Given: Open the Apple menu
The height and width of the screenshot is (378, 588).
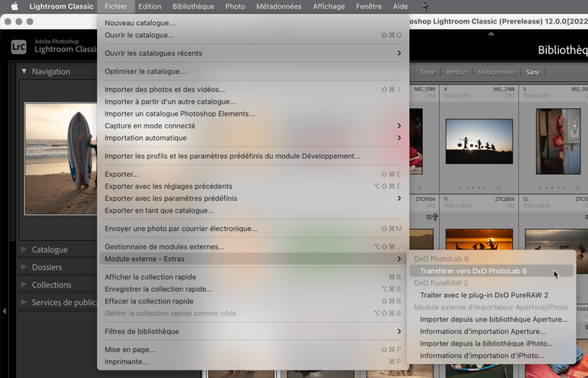Looking at the screenshot, I should coord(14,6).
